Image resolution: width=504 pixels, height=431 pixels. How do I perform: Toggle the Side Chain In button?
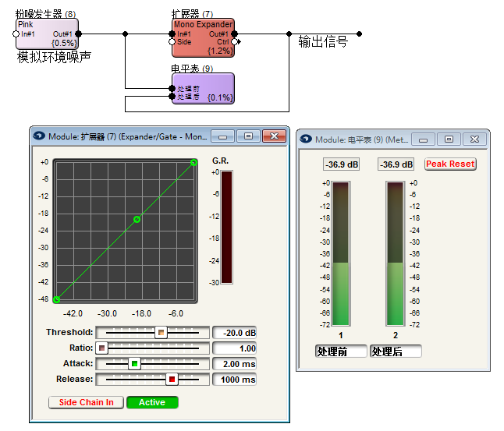click(86, 402)
